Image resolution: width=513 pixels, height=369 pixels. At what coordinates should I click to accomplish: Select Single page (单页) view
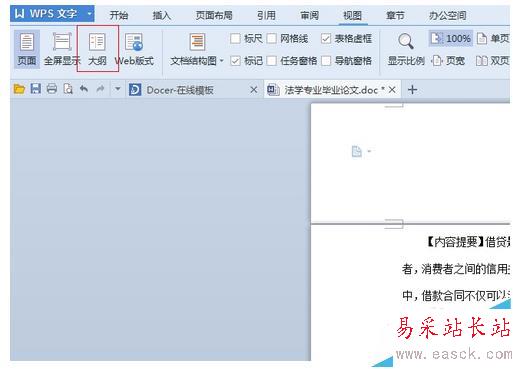tap(493, 39)
